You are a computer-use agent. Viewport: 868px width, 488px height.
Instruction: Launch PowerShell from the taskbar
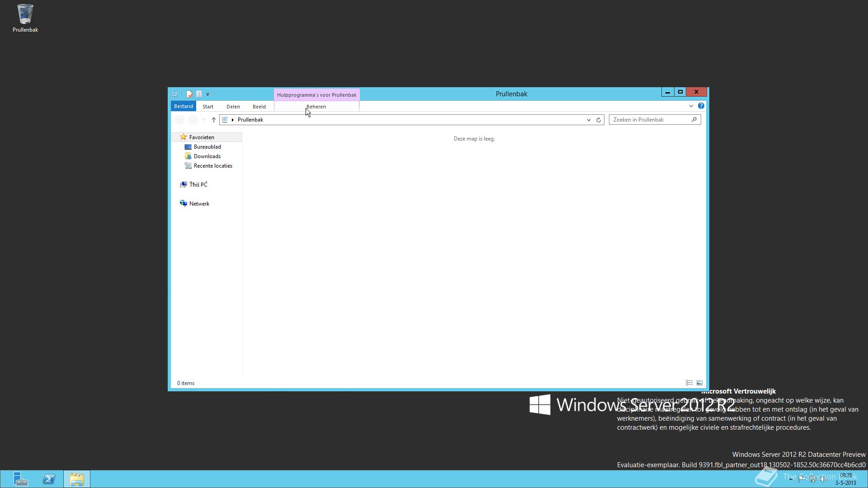click(x=49, y=479)
